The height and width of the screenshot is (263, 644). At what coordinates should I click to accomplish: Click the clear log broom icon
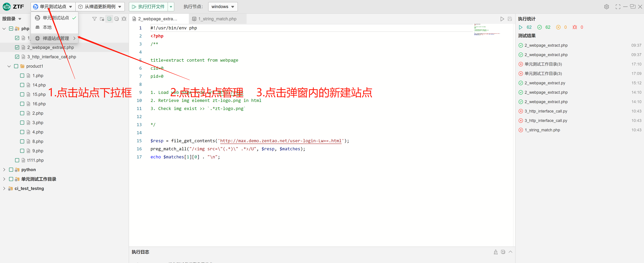click(x=496, y=252)
